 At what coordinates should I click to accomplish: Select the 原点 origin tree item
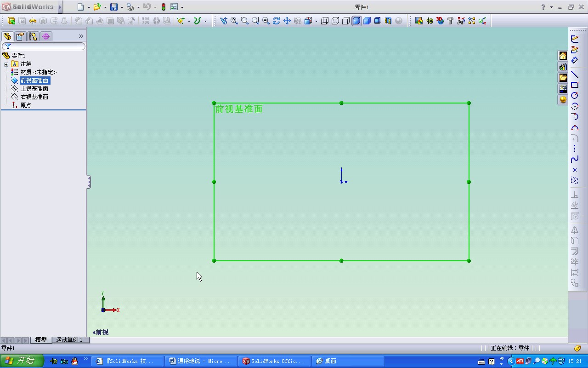pos(26,105)
